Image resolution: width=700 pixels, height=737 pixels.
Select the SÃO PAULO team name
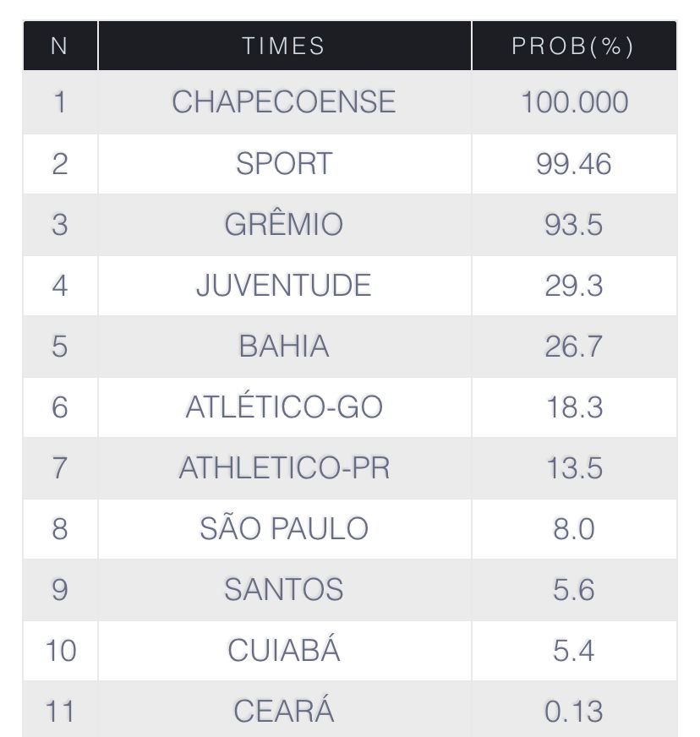tap(284, 528)
